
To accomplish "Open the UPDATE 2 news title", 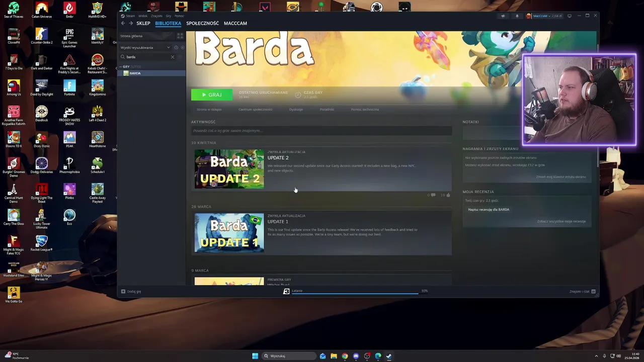I will pyautogui.click(x=278, y=158).
